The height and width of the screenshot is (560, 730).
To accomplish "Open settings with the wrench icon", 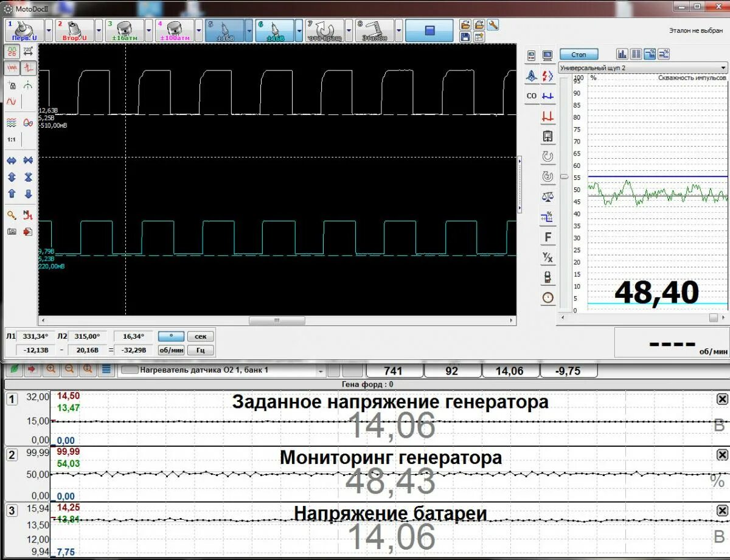I will coord(493,25).
